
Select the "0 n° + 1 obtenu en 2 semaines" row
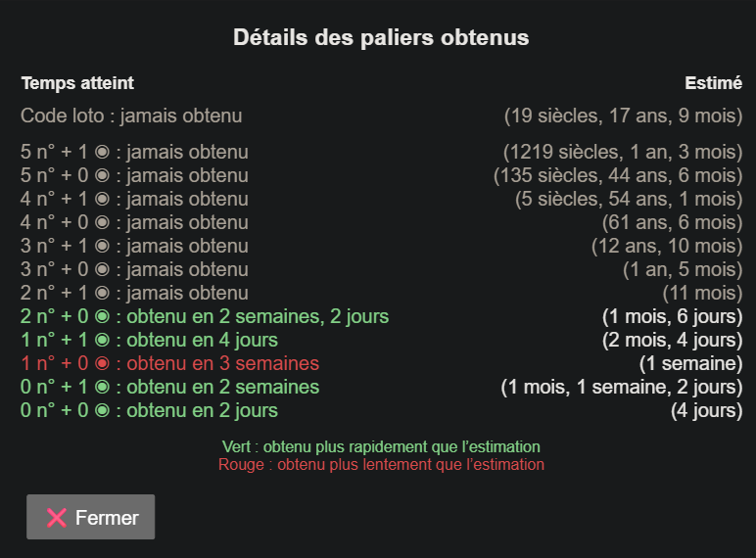[169, 387]
